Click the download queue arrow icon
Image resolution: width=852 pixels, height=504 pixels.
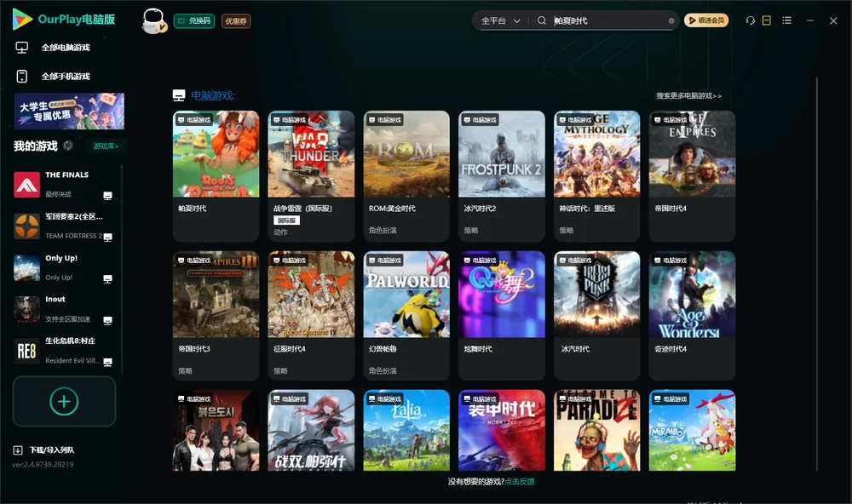(x=18, y=450)
